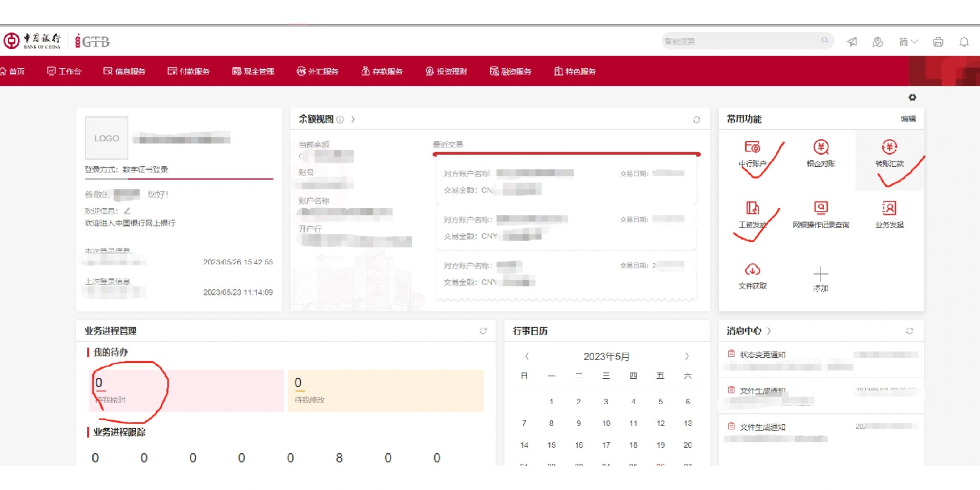The height and width of the screenshot is (490, 980).
Task: Open the 状态变更通知 message
Action: pos(763,354)
